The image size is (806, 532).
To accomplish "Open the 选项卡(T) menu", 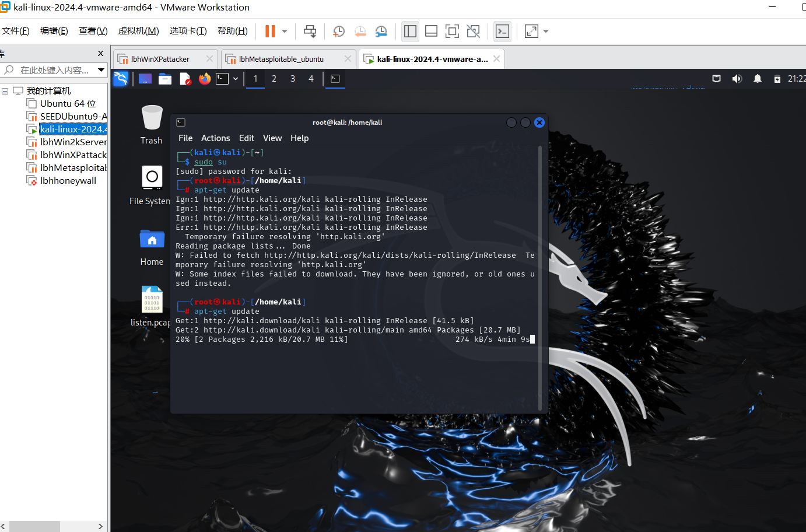I will (x=188, y=31).
